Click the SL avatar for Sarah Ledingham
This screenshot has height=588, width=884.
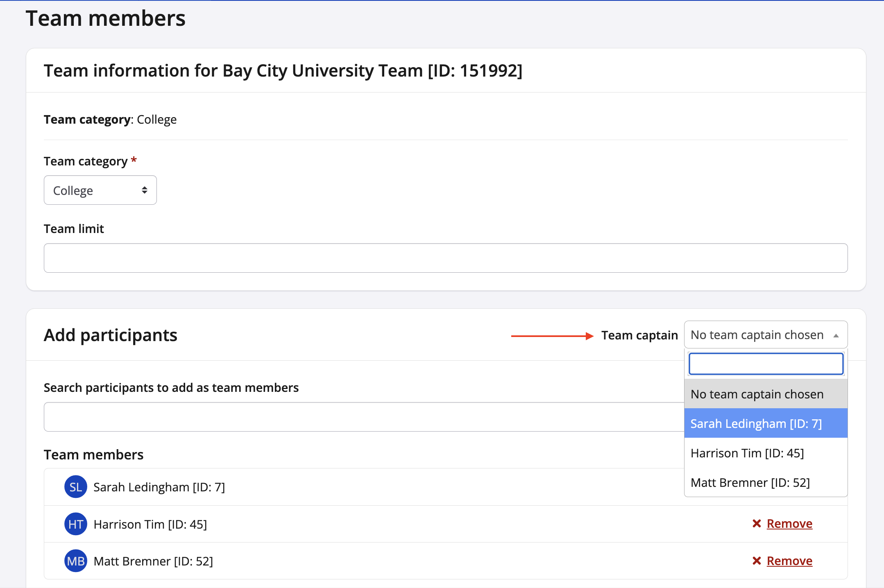click(75, 487)
